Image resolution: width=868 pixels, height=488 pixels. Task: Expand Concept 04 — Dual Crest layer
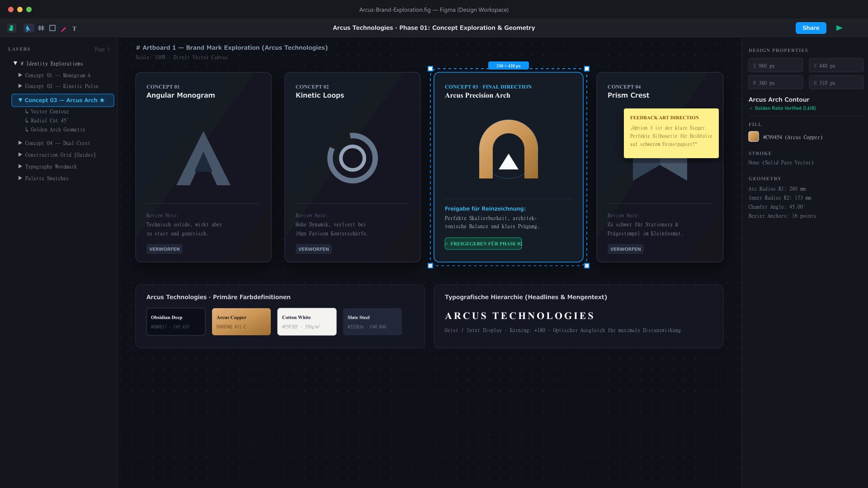click(20, 143)
